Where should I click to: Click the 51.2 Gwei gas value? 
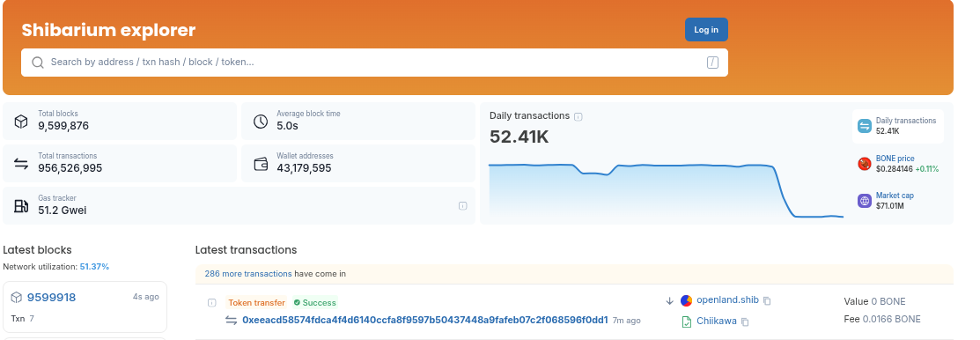pos(63,211)
